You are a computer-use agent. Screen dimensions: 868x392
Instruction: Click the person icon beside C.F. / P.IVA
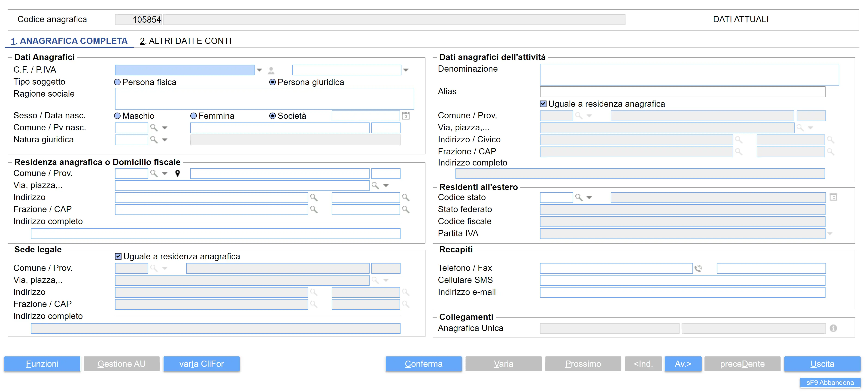271,70
